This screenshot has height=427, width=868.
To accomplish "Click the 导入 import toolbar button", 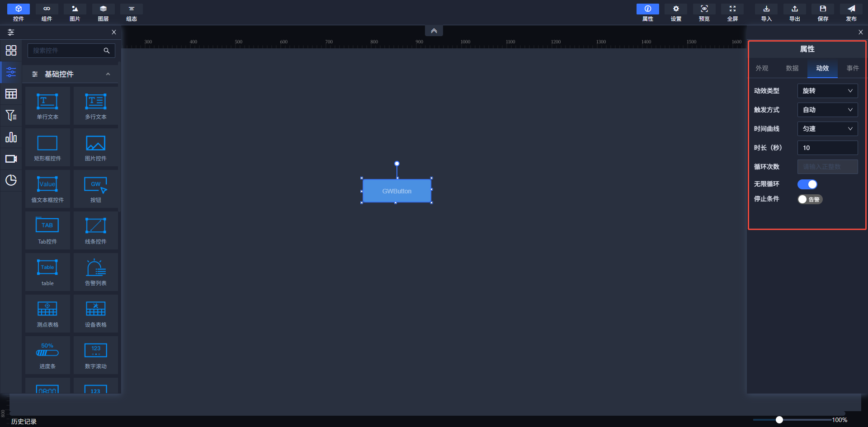I will [766, 13].
